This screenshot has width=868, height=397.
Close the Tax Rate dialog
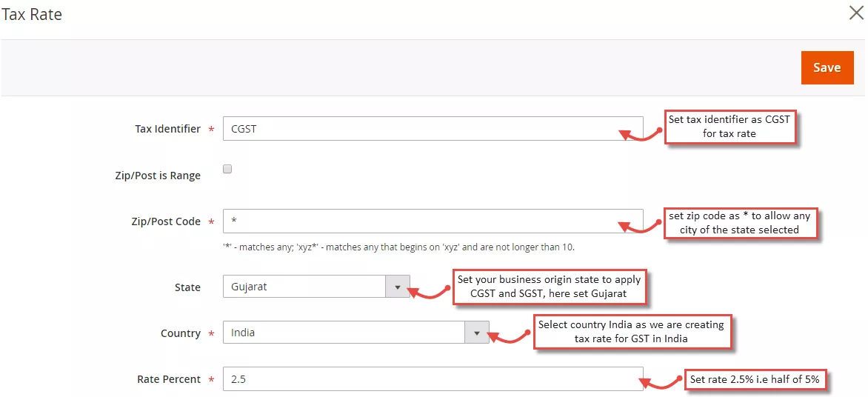[x=855, y=13]
